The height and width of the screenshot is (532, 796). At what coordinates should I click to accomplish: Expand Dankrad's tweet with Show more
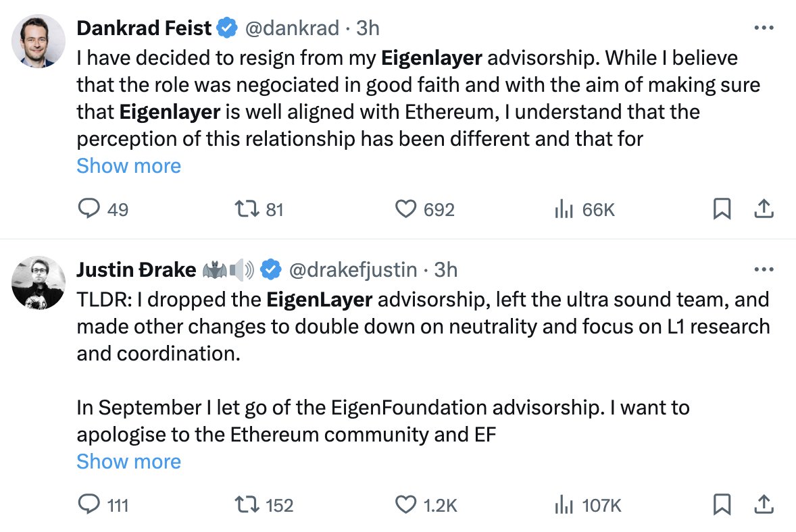(128, 166)
